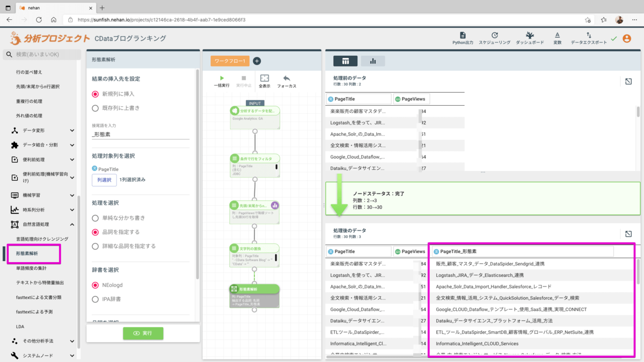Click the browser back arrow

click(x=9, y=19)
